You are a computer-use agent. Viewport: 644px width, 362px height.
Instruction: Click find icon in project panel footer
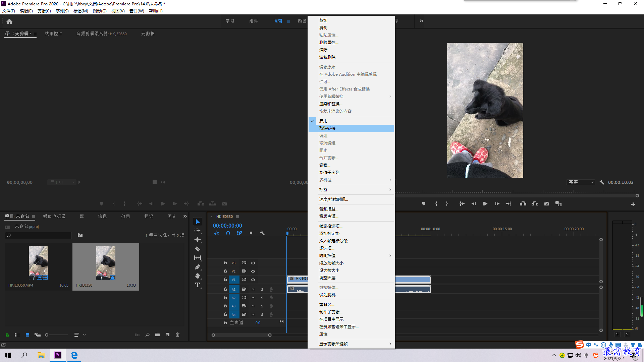[x=147, y=335]
